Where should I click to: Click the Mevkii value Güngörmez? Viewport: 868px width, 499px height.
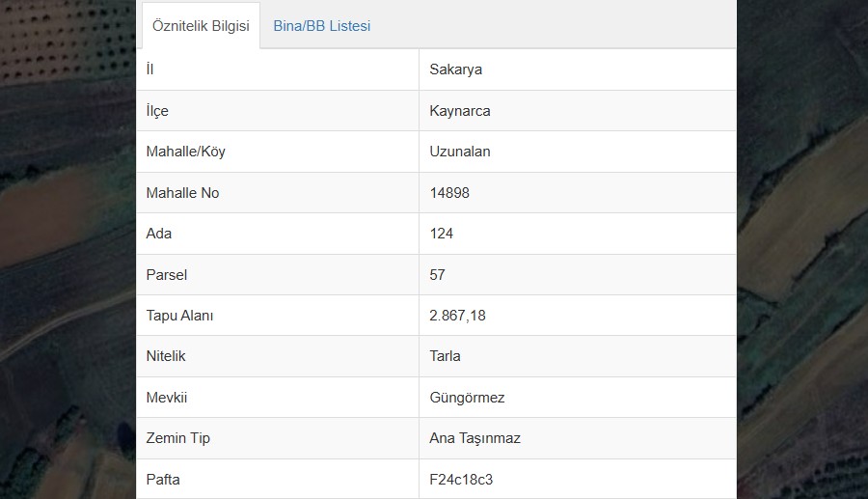coord(467,398)
